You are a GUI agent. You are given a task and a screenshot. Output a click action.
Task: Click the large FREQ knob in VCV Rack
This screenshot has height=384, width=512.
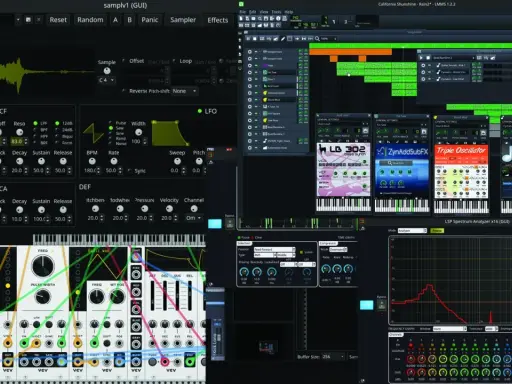click(43, 266)
